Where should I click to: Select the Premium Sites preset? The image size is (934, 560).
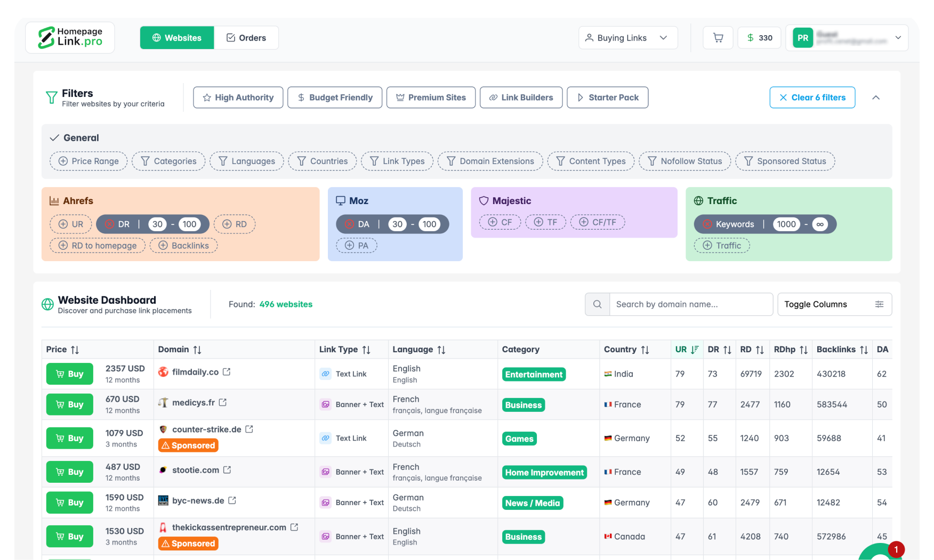click(431, 98)
